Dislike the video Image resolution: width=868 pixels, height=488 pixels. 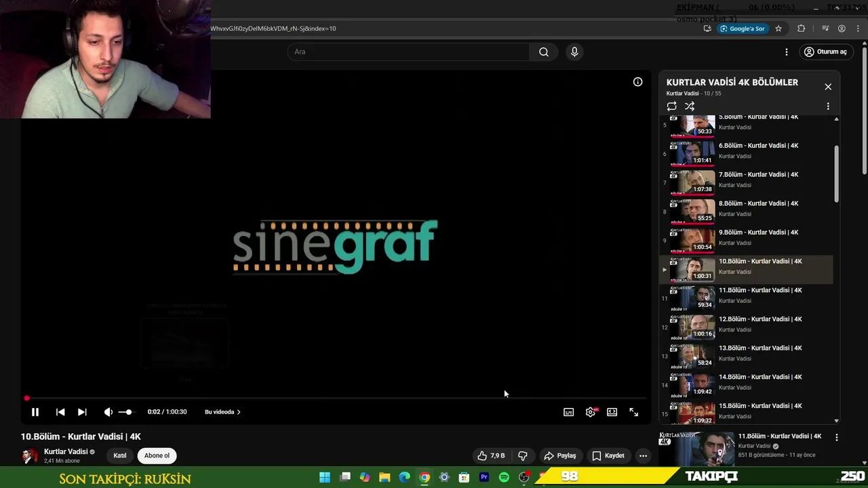click(523, 455)
